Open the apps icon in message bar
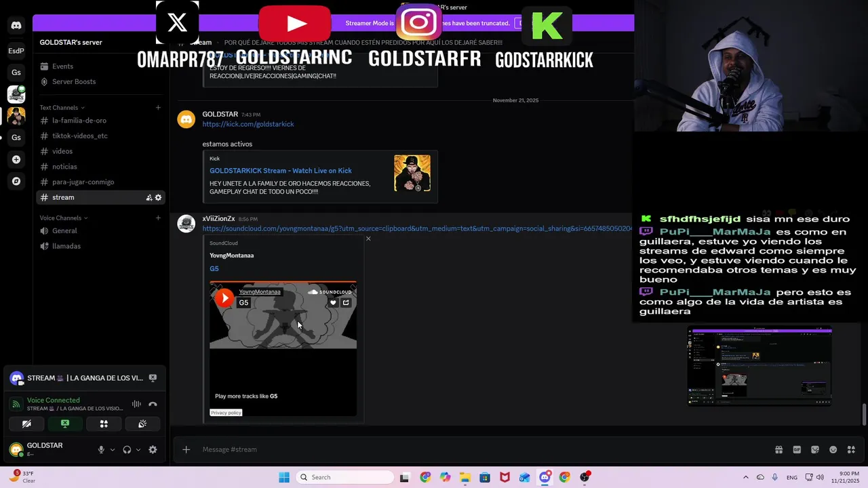This screenshot has height=488, width=868. [851, 449]
